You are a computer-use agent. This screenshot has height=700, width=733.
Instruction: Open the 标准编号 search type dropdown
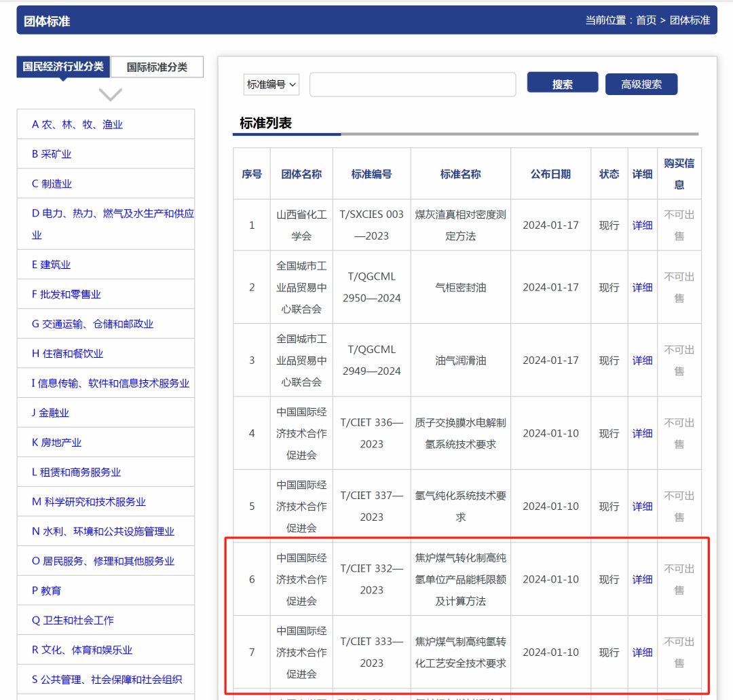[x=271, y=85]
